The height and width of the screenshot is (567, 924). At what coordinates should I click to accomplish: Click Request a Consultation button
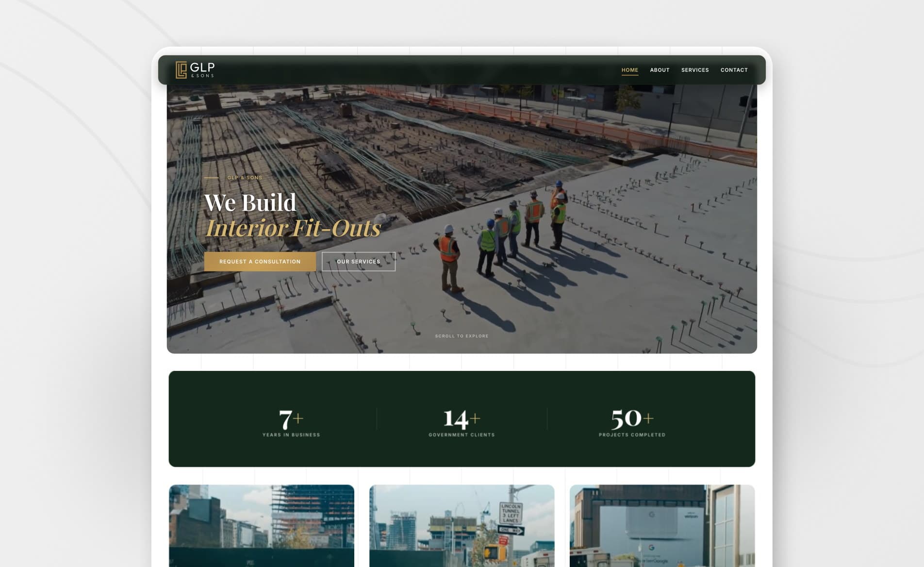[x=260, y=262]
